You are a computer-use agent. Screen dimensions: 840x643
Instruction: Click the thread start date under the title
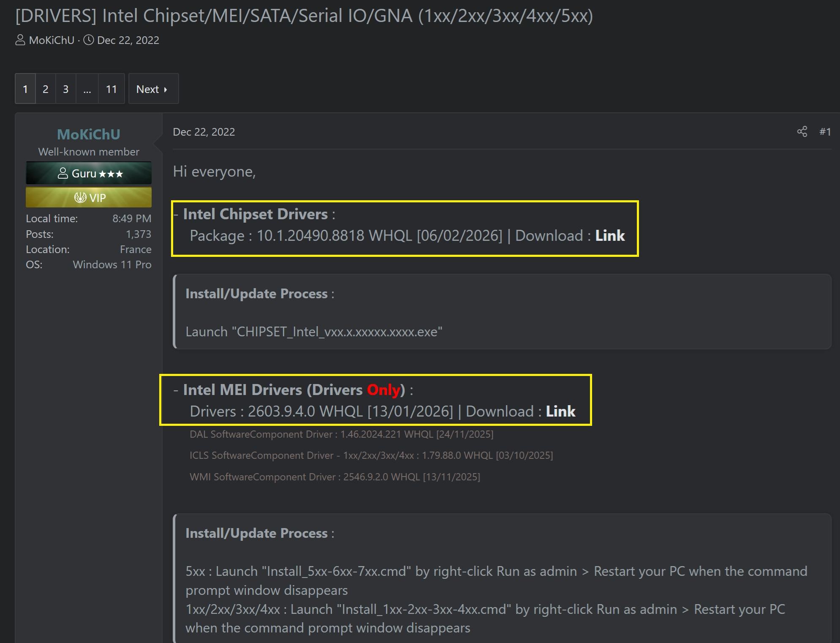click(128, 40)
